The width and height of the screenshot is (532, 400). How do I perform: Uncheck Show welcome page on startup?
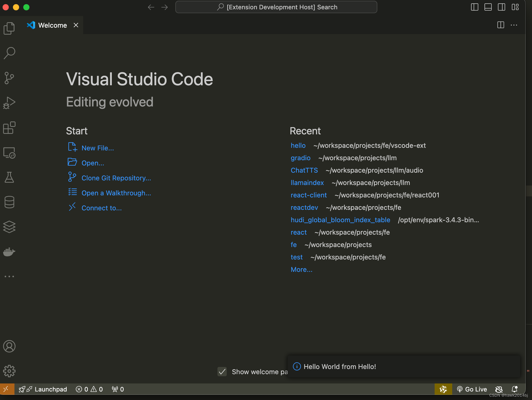pos(222,372)
